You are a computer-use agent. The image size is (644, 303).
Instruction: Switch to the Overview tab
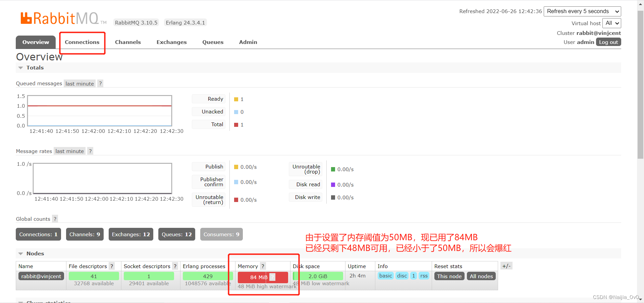(36, 42)
